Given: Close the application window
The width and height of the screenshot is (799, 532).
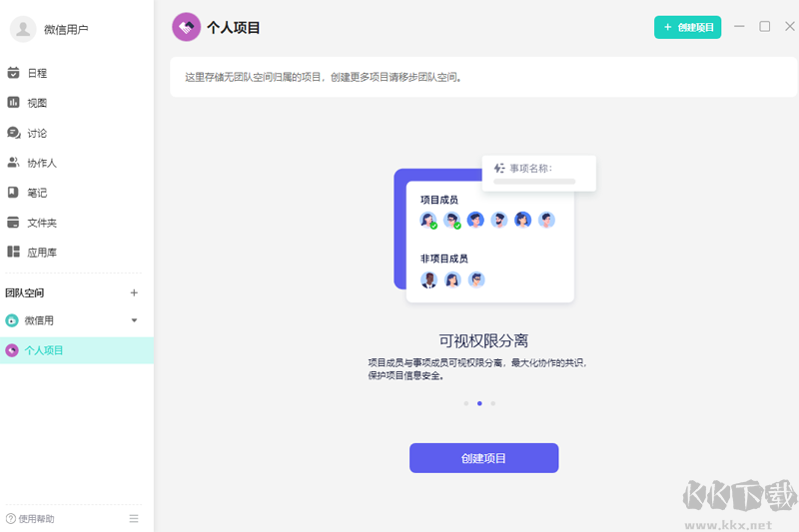Looking at the screenshot, I should (789, 27).
